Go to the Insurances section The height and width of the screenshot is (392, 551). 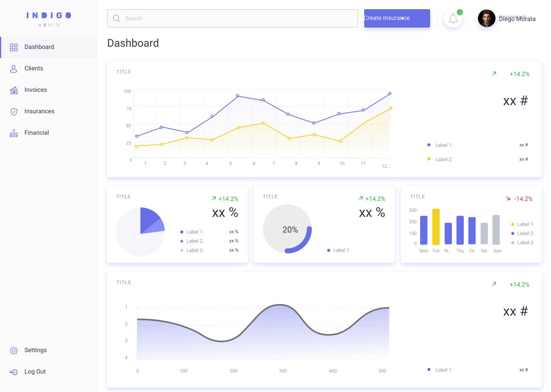[x=49, y=111]
